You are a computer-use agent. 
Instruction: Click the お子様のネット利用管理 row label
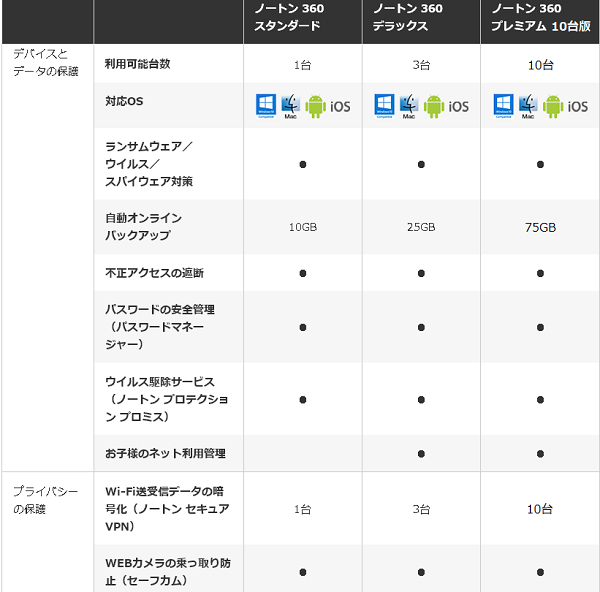click(x=165, y=453)
